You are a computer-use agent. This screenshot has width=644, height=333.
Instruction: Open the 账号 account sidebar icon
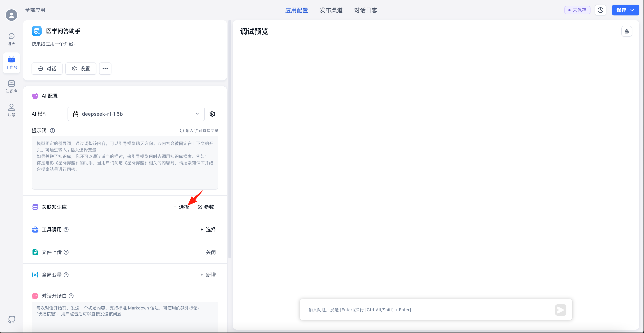click(x=11, y=110)
